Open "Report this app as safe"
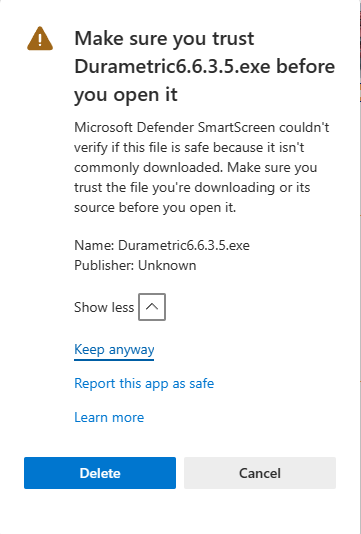361x534 pixels. coord(144,383)
